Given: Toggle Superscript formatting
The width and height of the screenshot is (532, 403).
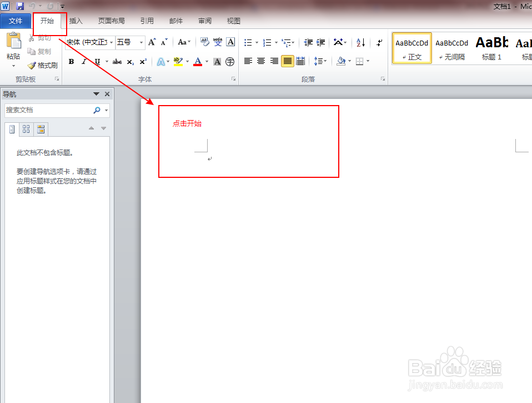Looking at the screenshot, I should 143,62.
